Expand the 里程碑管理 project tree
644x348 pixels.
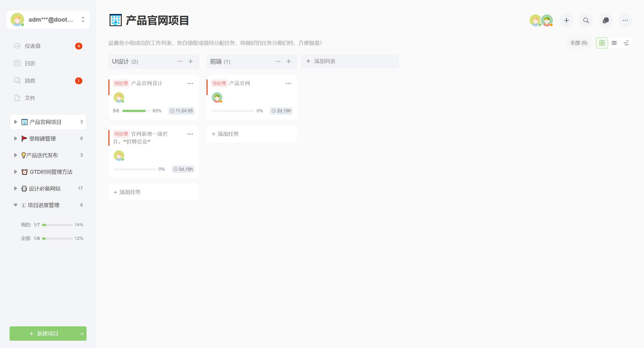click(16, 138)
